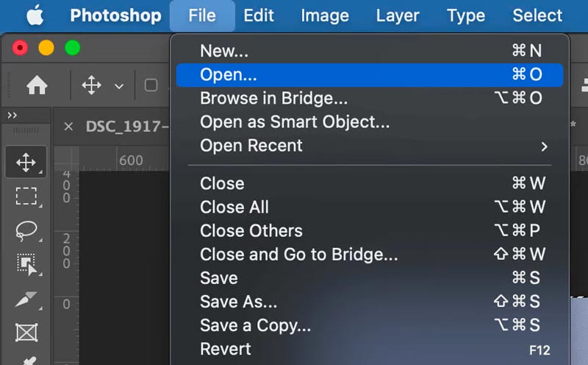The image size is (588, 365).
Task: Click the horizontal ruler at 600
Action: (x=131, y=160)
